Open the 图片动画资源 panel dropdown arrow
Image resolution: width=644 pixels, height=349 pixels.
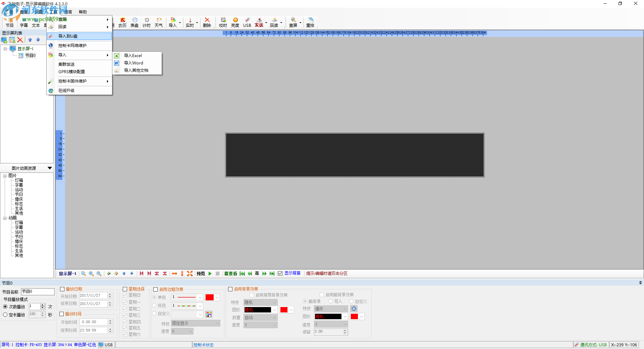[x=50, y=168]
